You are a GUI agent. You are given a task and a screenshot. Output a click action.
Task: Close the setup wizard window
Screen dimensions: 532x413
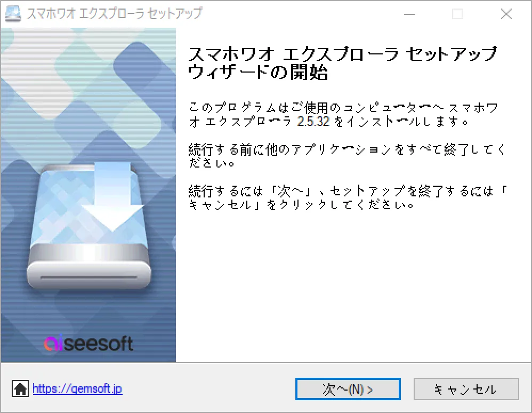[x=506, y=14]
